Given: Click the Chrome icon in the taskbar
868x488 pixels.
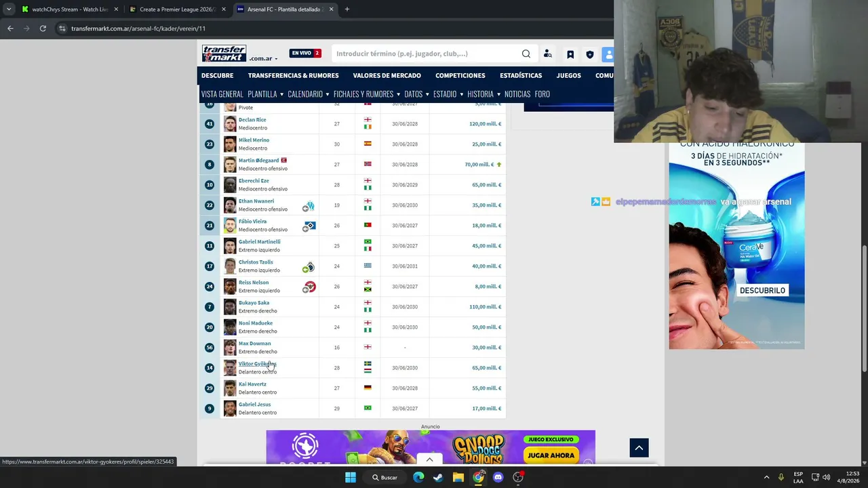Looking at the screenshot, I should 478,477.
